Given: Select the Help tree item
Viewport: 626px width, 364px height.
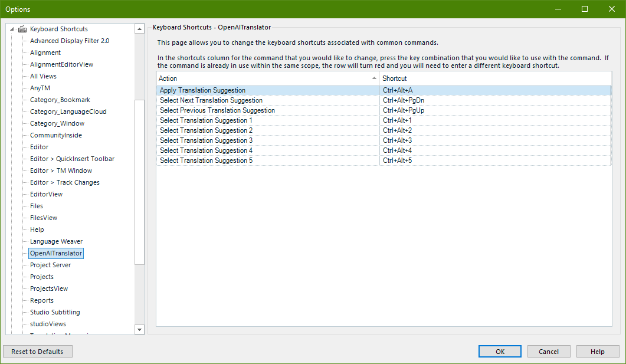Looking at the screenshot, I should click(x=37, y=229).
